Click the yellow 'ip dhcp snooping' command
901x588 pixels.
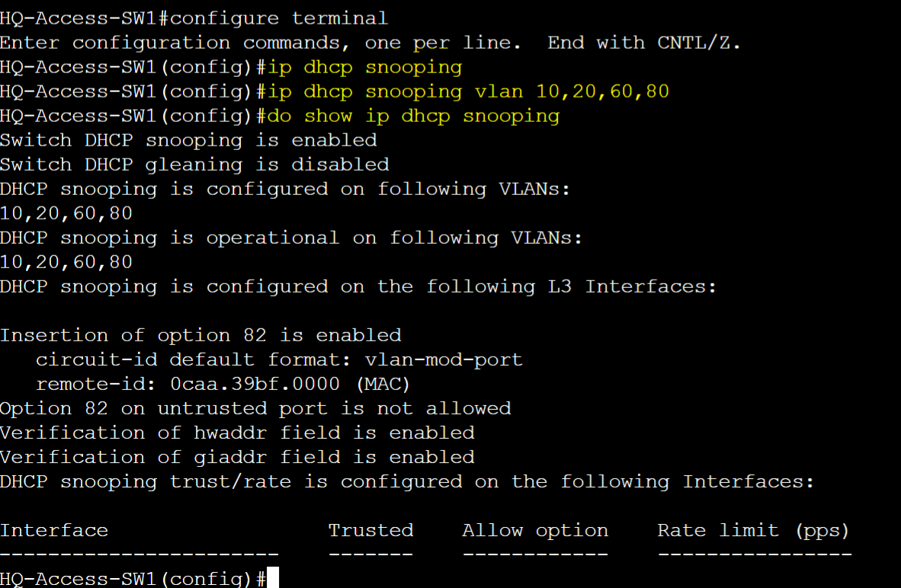[365, 68]
